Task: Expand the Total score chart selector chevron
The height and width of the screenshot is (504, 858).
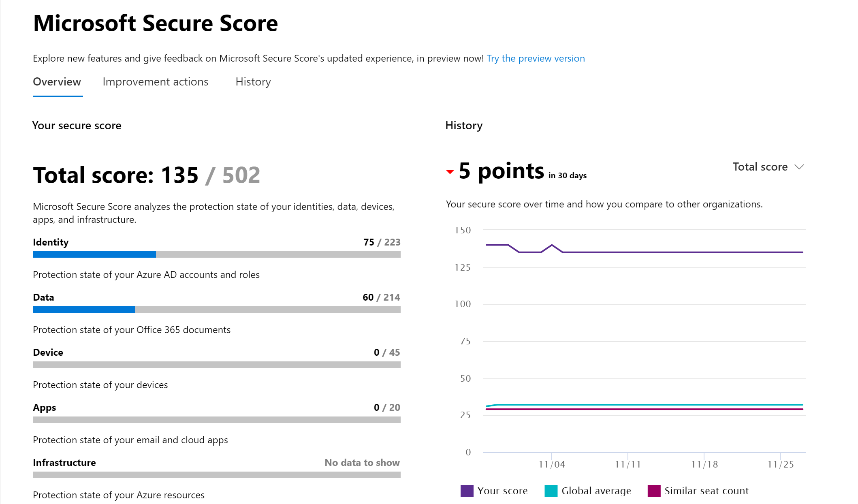Action: (799, 167)
